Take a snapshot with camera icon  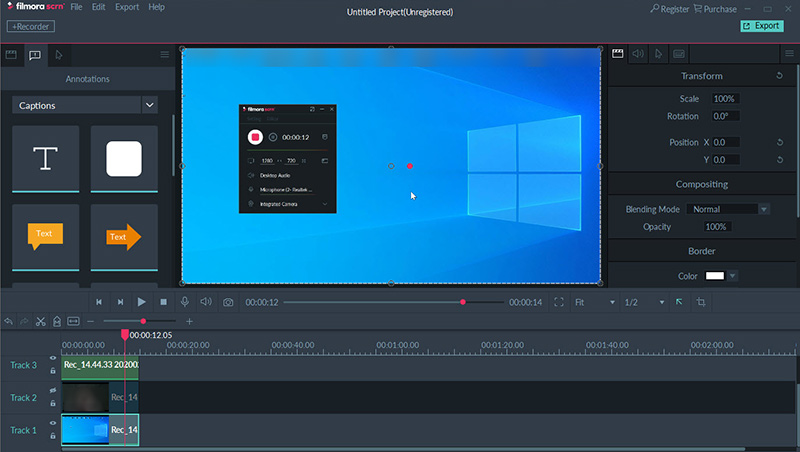[228, 303]
